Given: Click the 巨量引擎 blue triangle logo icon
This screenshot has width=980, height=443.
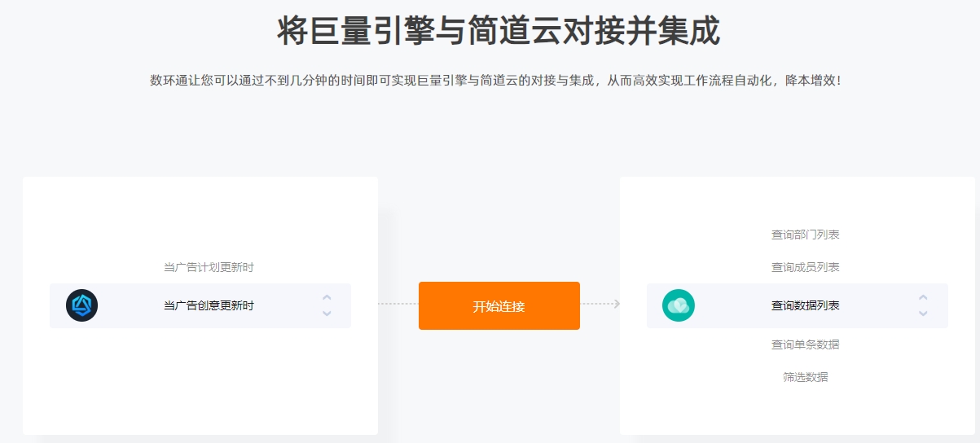Looking at the screenshot, I should coord(81,305).
